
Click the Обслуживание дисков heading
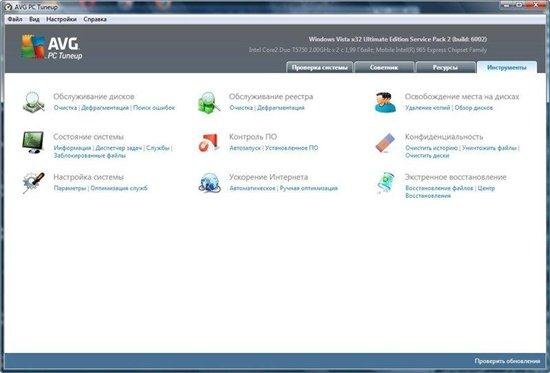point(94,96)
